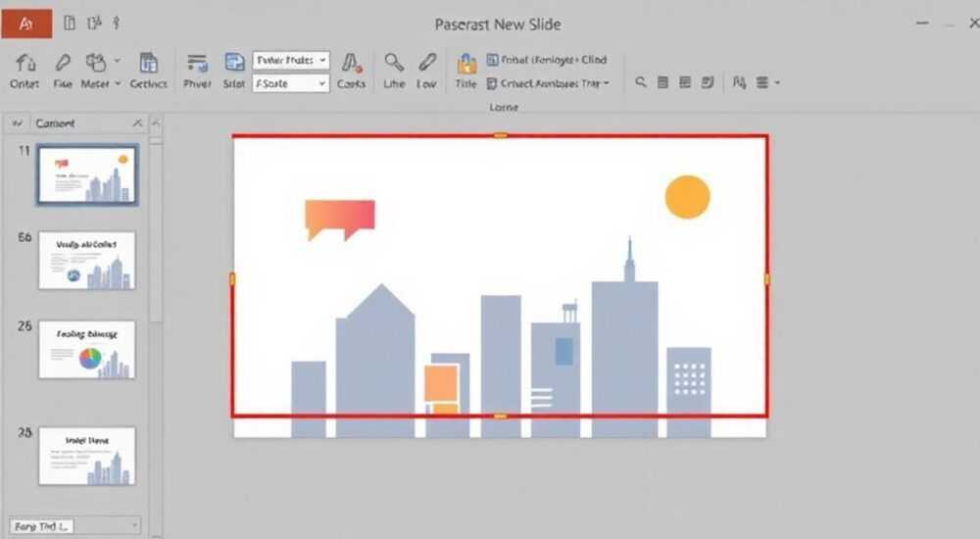
Task: Click the Title lock icon
Action: point(466,63)
